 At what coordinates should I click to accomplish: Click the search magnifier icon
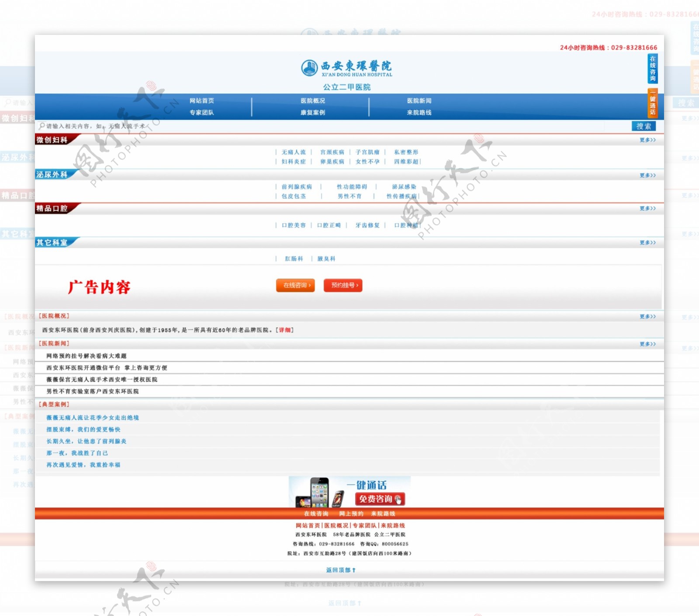[42, 126]
